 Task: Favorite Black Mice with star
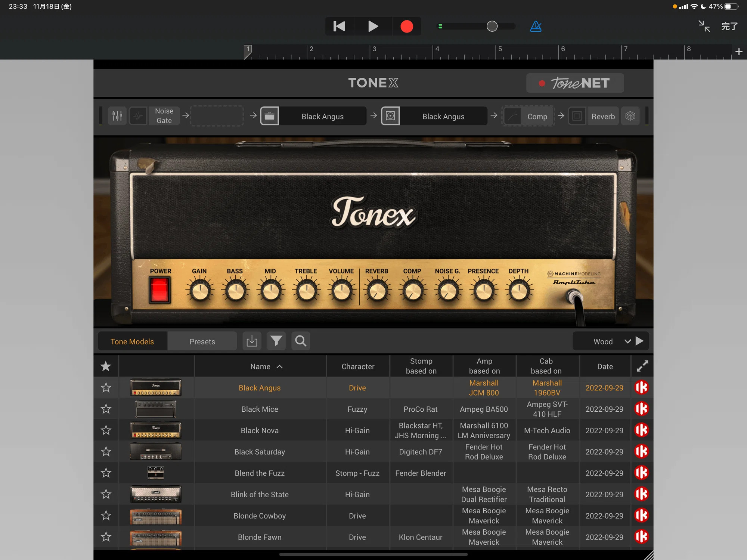pos(106,409)
